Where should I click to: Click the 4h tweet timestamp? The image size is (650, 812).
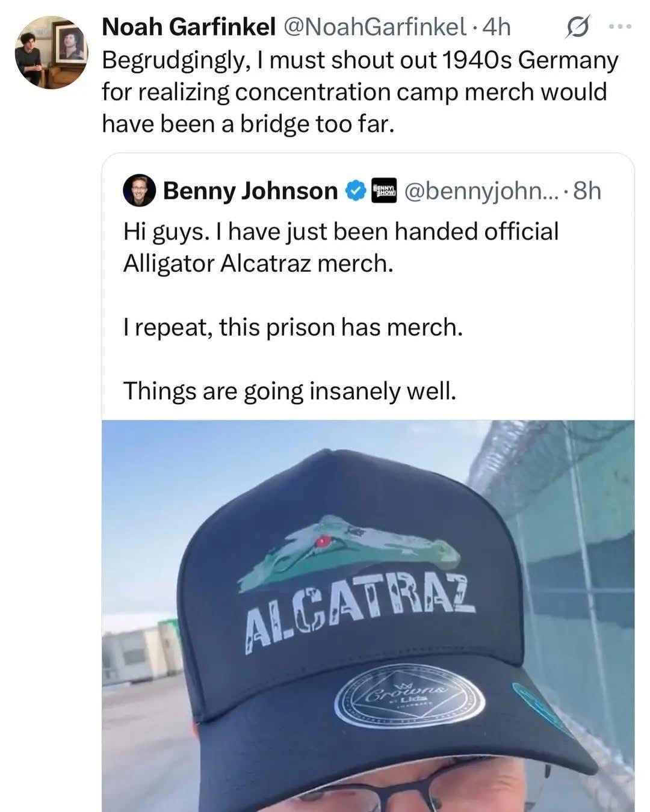point(497,27)
